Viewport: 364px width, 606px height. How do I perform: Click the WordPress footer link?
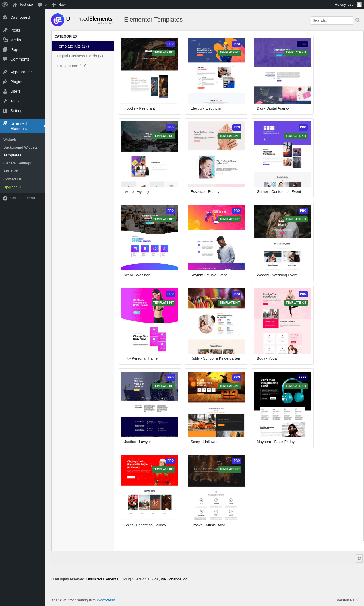pos(106,600)
